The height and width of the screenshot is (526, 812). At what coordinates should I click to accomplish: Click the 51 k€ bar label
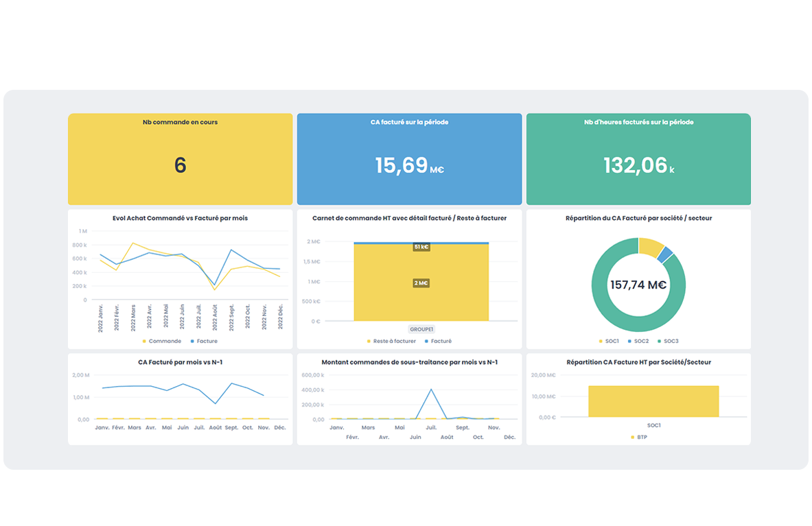pos(421,247)
